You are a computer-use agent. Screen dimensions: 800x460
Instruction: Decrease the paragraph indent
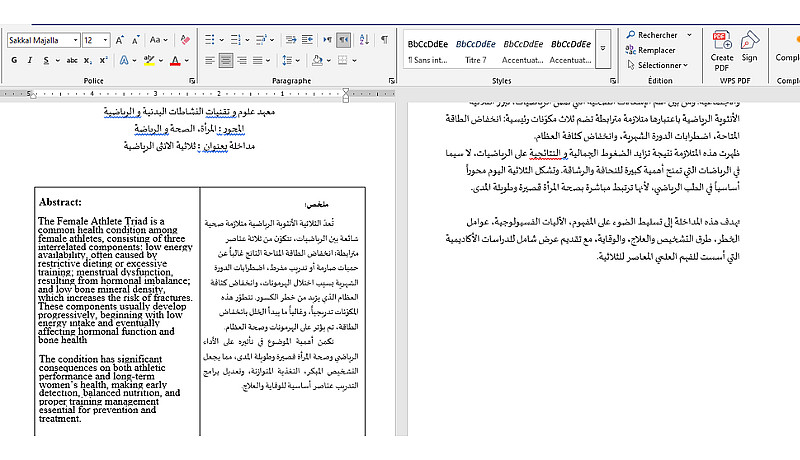point(291,40)
